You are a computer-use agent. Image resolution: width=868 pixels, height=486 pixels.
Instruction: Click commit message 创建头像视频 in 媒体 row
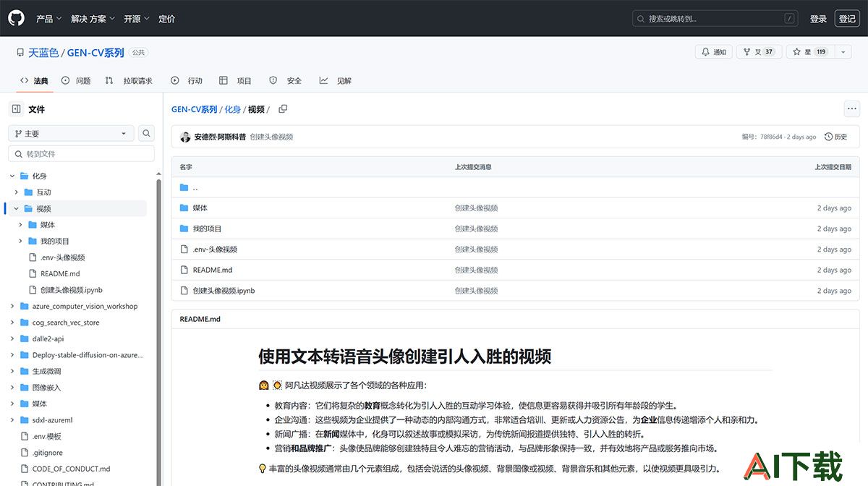click(476, 208)
